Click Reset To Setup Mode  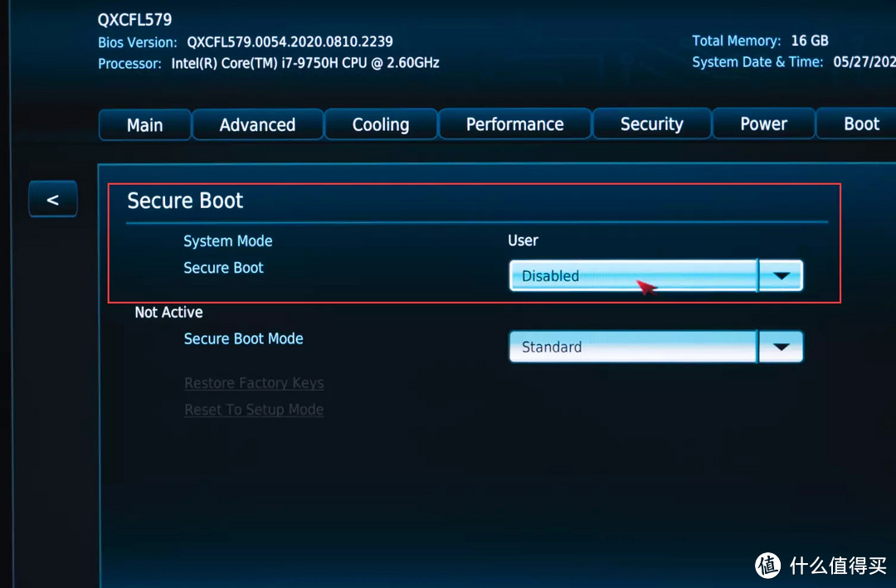point(254,409)
